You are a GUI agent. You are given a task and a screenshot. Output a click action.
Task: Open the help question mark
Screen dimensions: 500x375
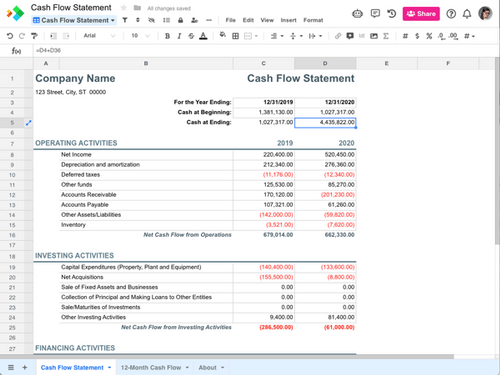[x=451, y=14]
